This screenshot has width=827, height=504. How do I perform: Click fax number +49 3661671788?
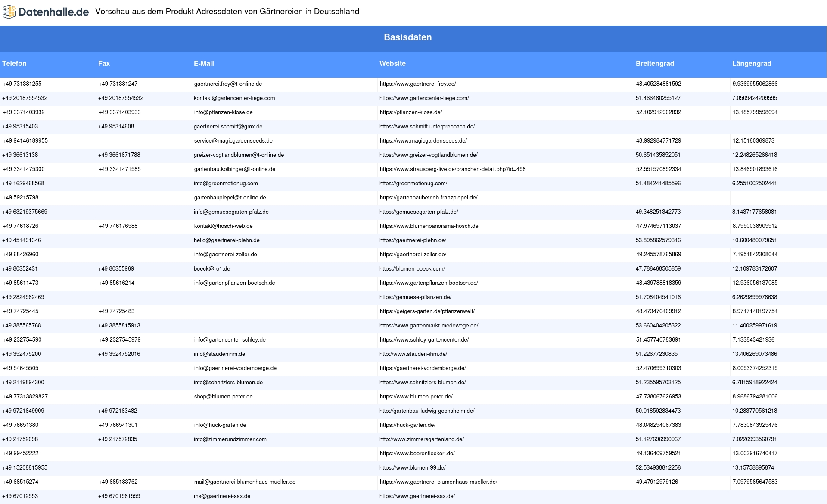[119, 155]
